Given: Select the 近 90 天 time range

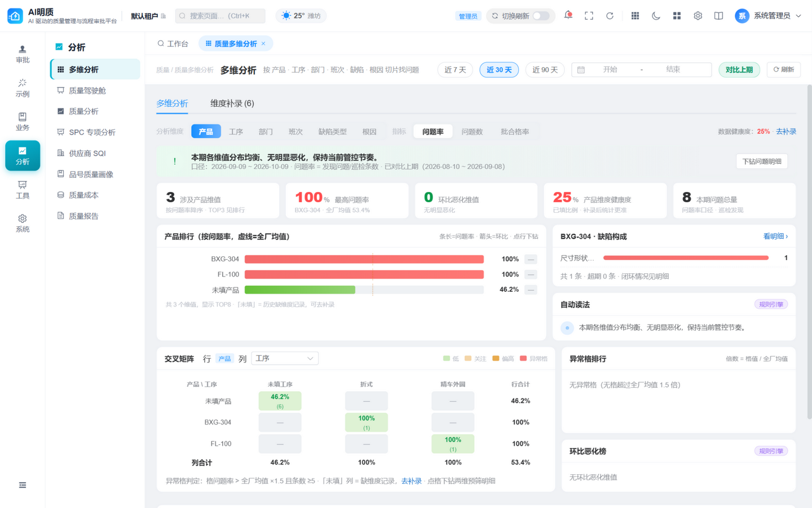Looking at the screenshot, I should click(x=545, y=69).
